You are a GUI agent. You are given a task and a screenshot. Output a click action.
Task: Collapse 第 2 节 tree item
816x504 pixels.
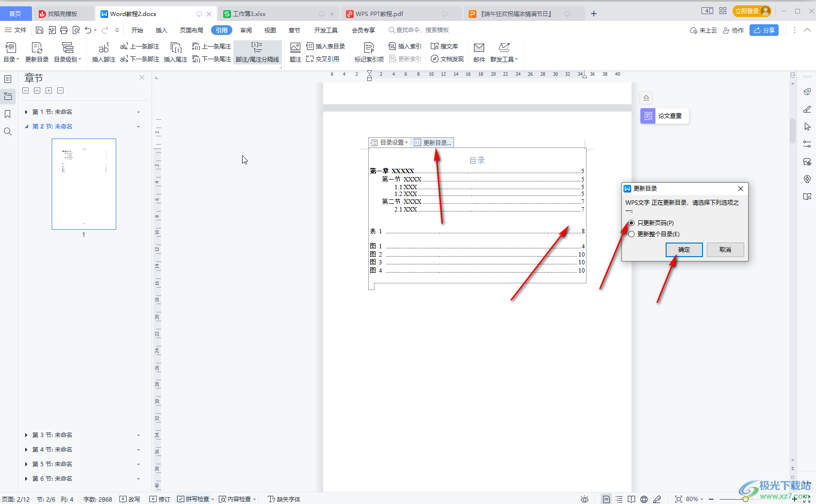[x=26, y=127]
